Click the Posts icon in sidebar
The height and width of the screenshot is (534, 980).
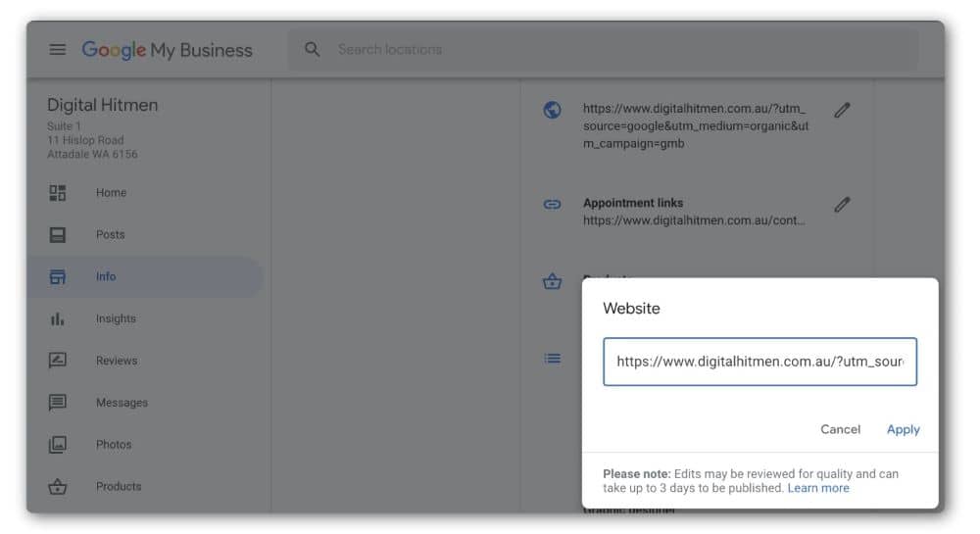click(58, 235)
